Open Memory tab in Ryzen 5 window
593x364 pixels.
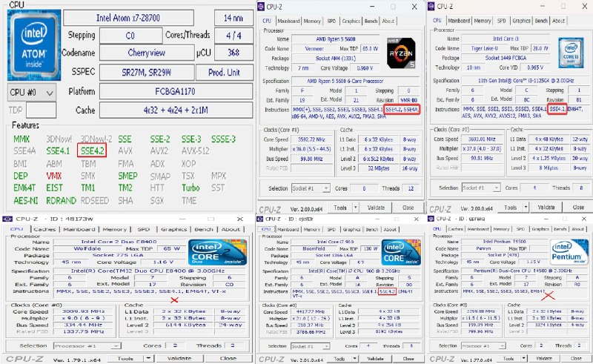tap(312, 21)
